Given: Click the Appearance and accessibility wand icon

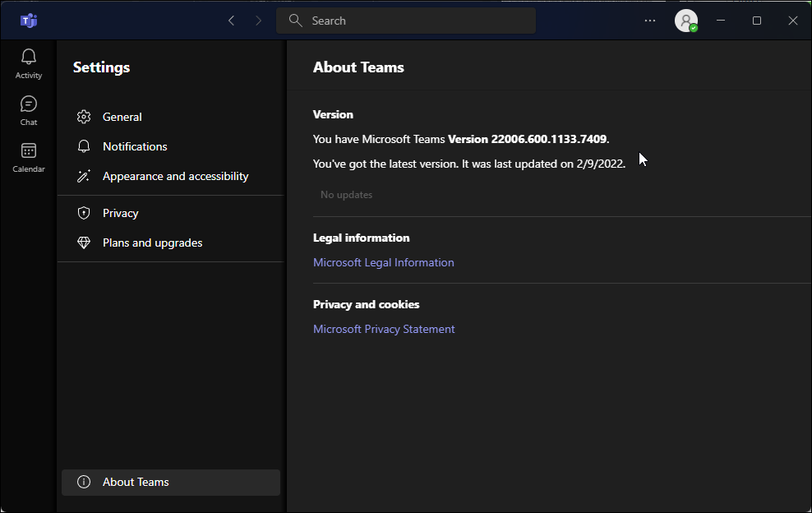Looking at the screenshot, I should (x=83, y=176).
